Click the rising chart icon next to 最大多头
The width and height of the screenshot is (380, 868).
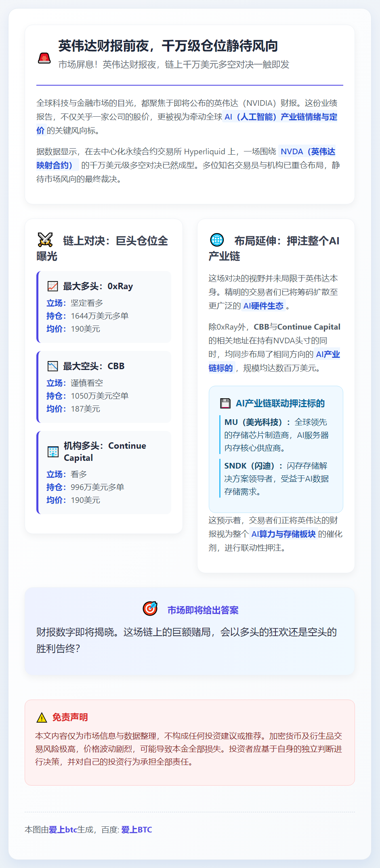(x=53, y=286)
